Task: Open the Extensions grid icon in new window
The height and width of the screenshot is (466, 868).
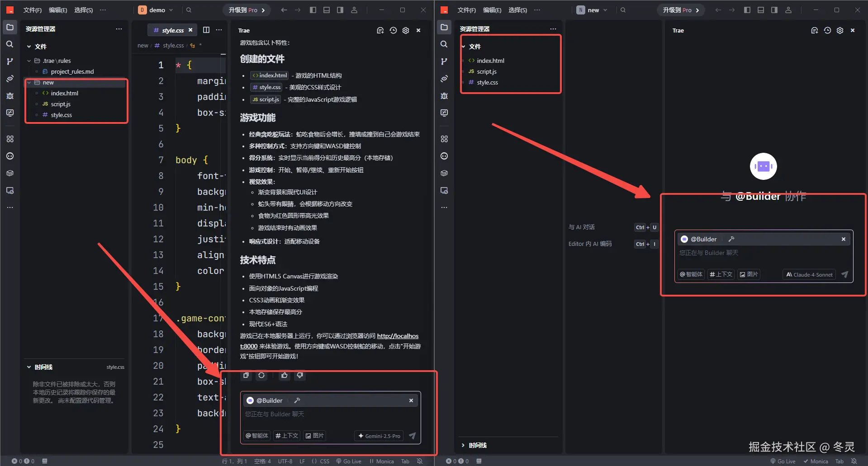Action: 444,139
